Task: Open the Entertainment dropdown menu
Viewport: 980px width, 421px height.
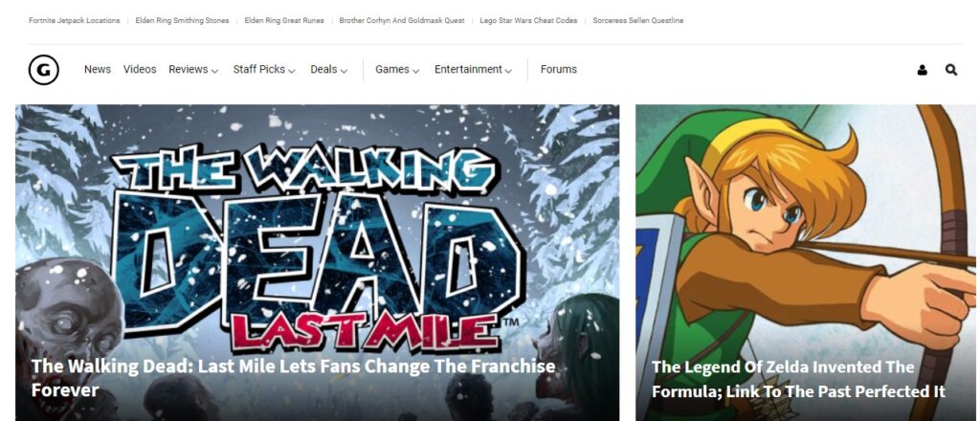Action: click(473, 69)
